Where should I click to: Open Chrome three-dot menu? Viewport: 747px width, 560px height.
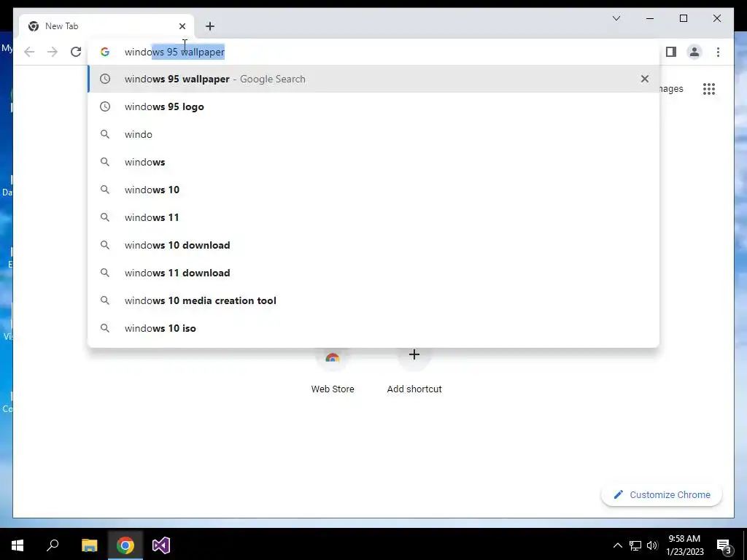(718, 52)
